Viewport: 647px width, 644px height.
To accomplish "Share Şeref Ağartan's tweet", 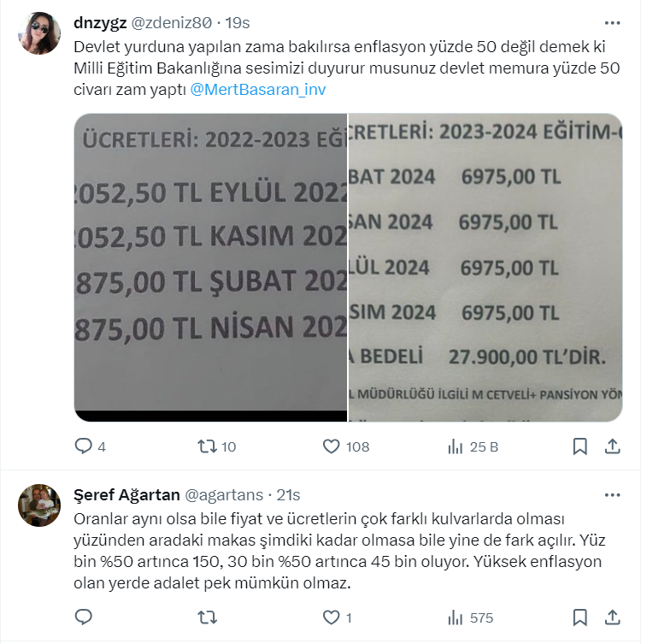I will click(612, 617).
